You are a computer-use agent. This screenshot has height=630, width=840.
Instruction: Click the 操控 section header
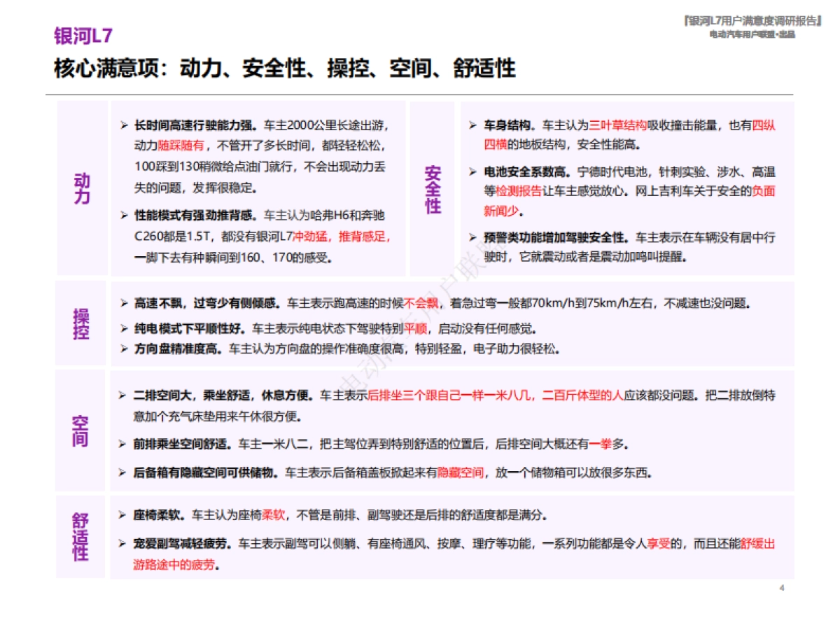click(x=79, y=323)
